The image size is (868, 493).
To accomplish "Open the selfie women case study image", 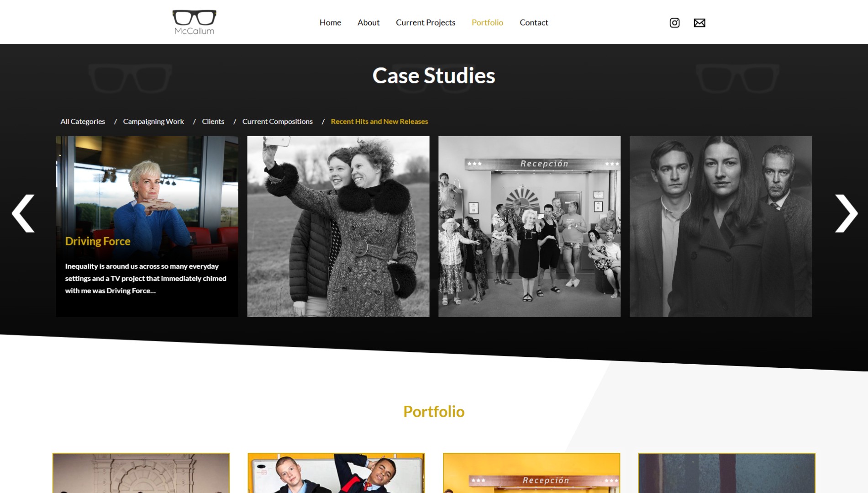I will tap(338, 227).
